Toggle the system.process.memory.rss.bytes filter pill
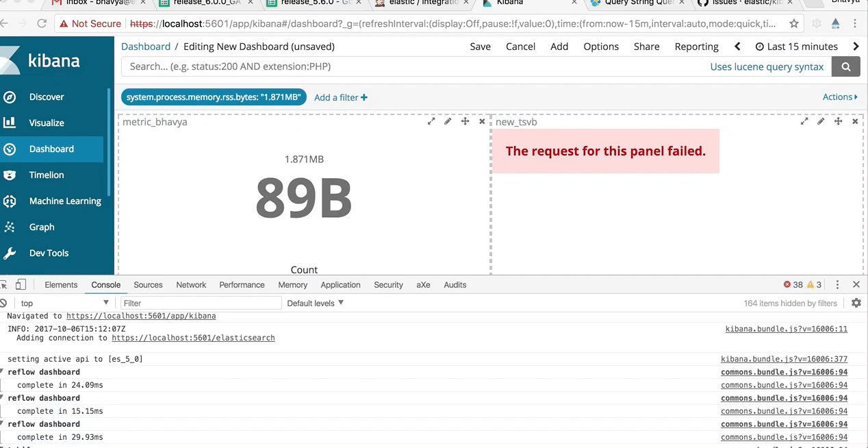This screenshot has width=868, height=448. tap(213, 97)
